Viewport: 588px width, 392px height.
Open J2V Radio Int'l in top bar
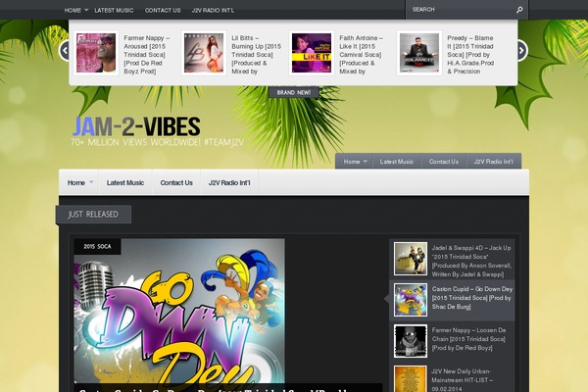pyautogui.click(x=213, y=10)
